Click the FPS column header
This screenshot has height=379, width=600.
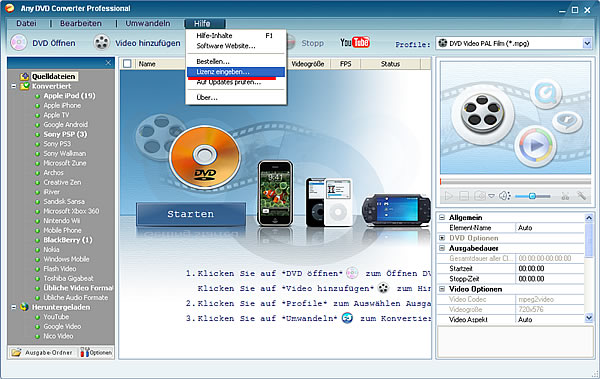click(x=346, y=64)
